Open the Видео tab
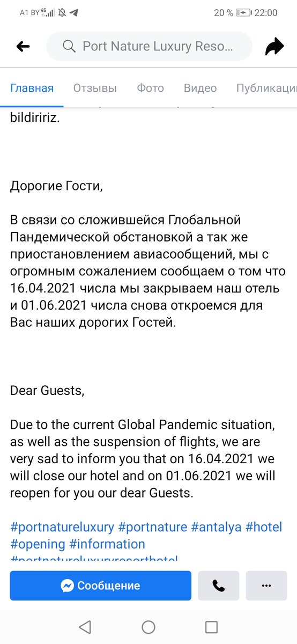 (x=200, y=89)
